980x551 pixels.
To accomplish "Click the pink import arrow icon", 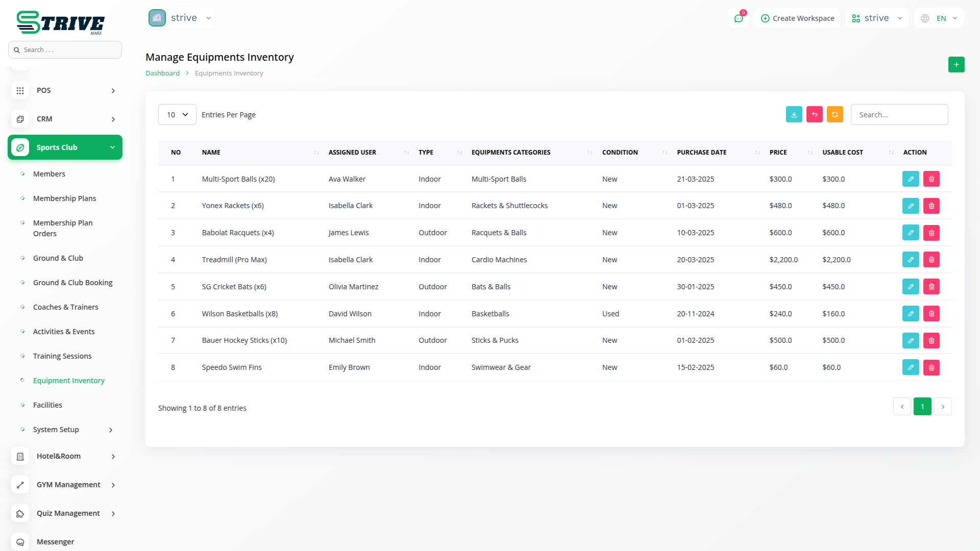I will (x=814, y=115).
